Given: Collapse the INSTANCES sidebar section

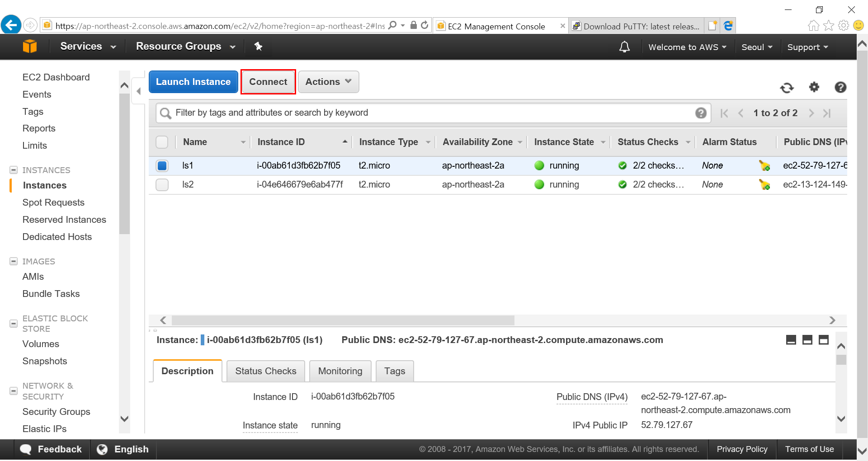Looking at the screenshot, I should [x=14, y=170].
